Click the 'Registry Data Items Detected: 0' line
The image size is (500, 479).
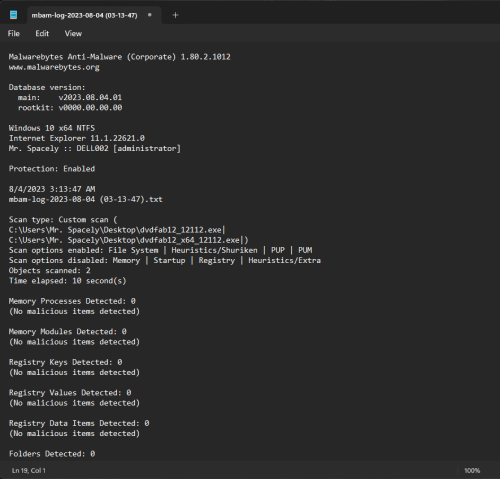(79, 423)
